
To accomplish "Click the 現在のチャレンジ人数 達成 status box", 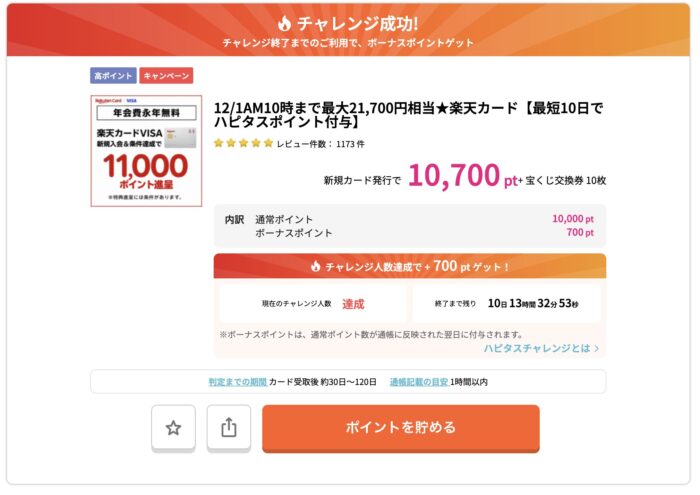I will [x=313, y=303].
